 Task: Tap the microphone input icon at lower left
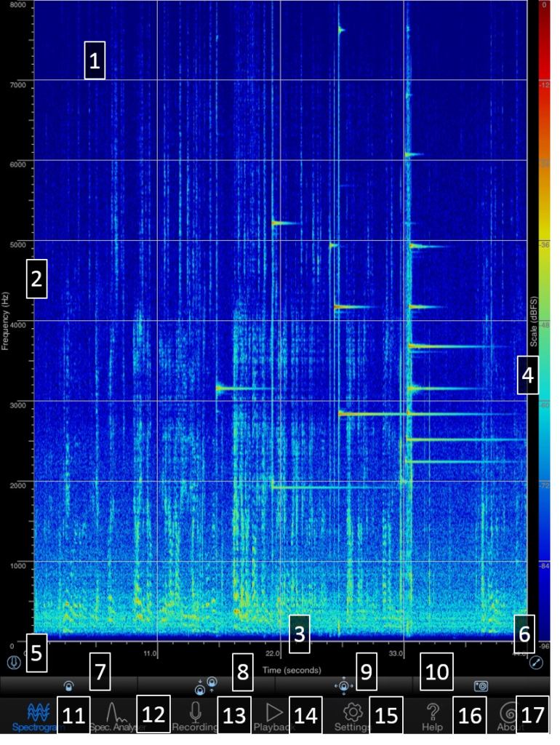(14, 662)
